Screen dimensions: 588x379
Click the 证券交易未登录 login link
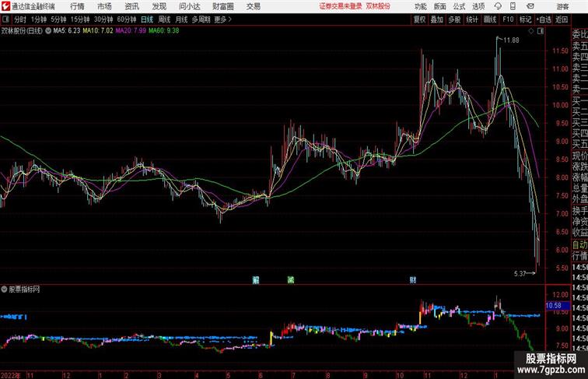point(341,6)
